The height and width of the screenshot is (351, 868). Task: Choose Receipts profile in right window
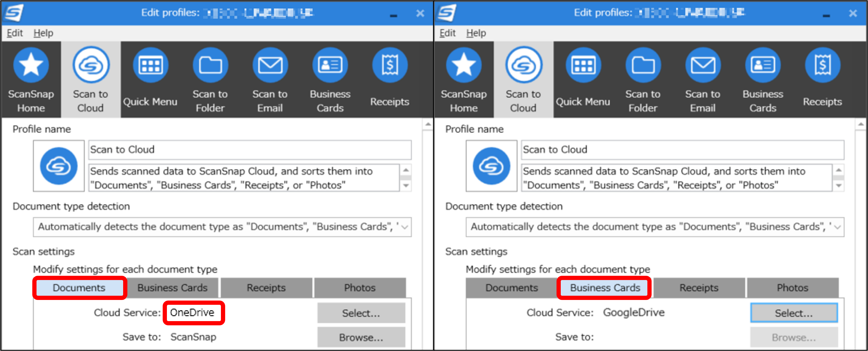pos(822,80)
